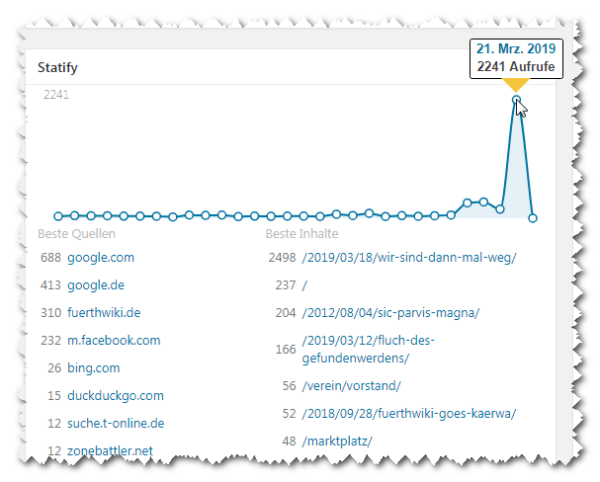The width and height of the screenshot is (600, 482).
Task: Click the 310 count beside fuerthwiki.de
Action: [x=51, y=313]
